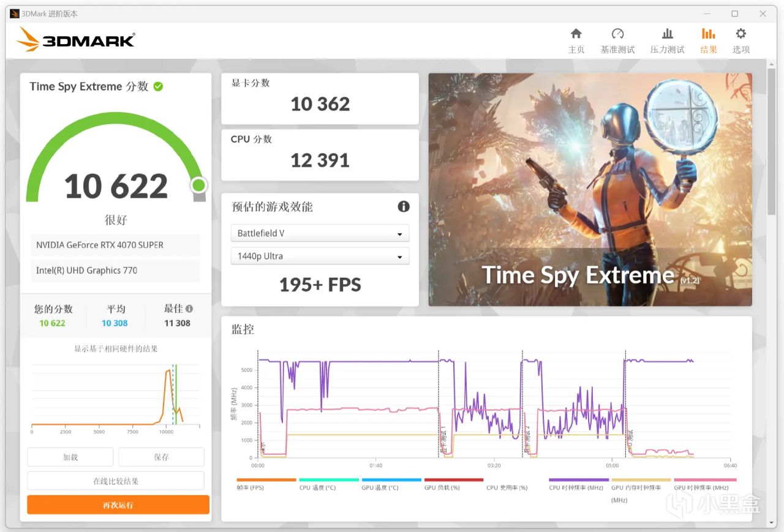Image resolution: width=784 pixels, height=532 pixels.
Task: Toggle the CPU 使用率 (%) legend series
Action: 507,488
